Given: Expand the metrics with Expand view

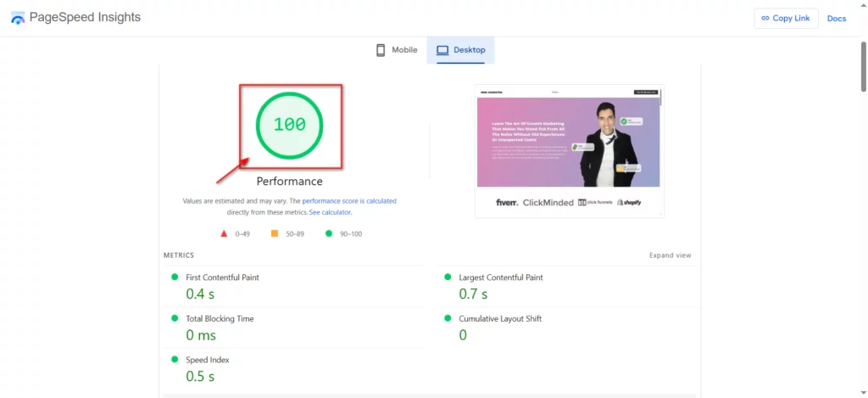Looking at the screenshot, I should [670, 255].
